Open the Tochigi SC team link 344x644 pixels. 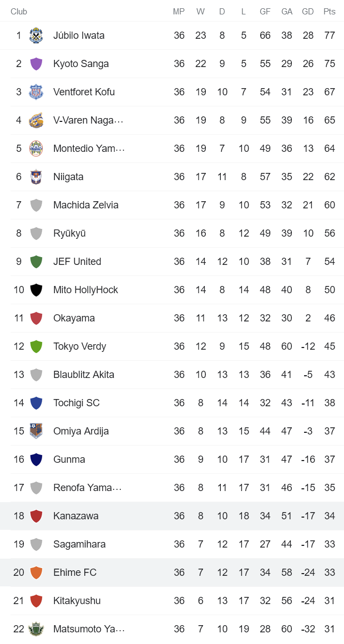(76, 403)
